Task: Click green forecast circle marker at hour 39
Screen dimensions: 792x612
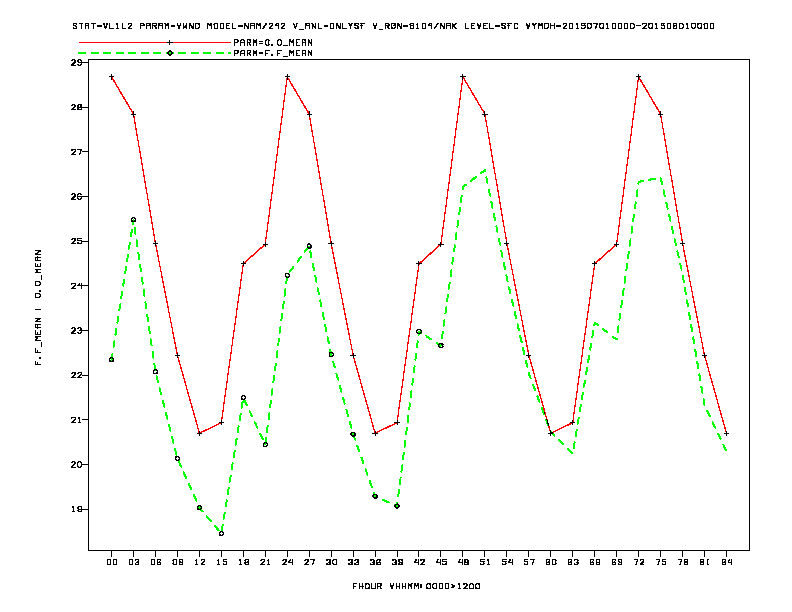Action: (397, 506)
